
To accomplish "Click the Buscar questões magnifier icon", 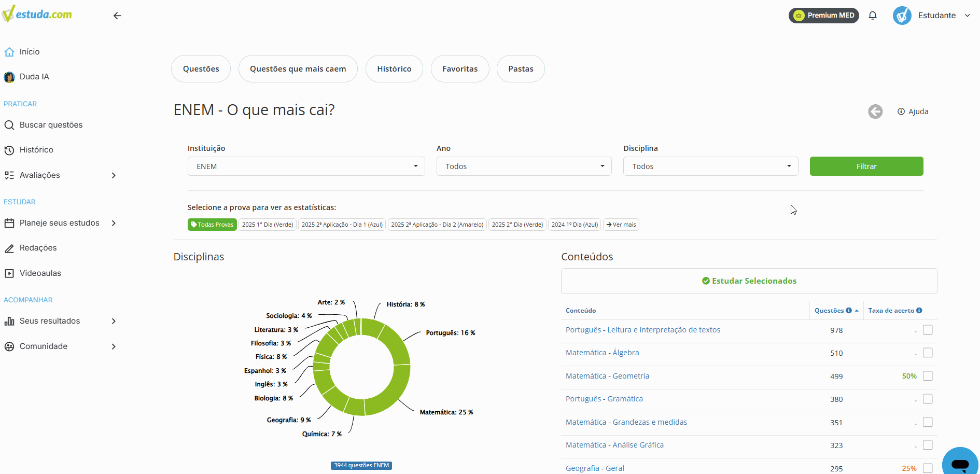I will coord(9,125).
